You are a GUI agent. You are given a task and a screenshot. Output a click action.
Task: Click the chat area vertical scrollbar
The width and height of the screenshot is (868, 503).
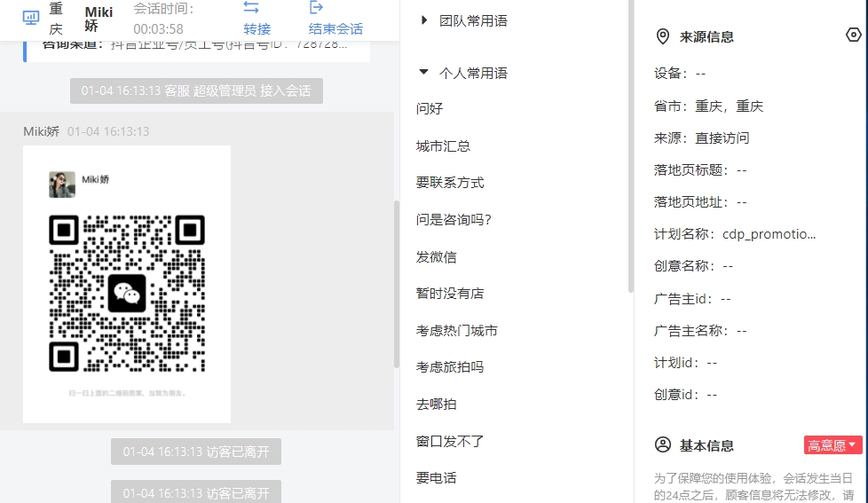click(x=397, y=284)
